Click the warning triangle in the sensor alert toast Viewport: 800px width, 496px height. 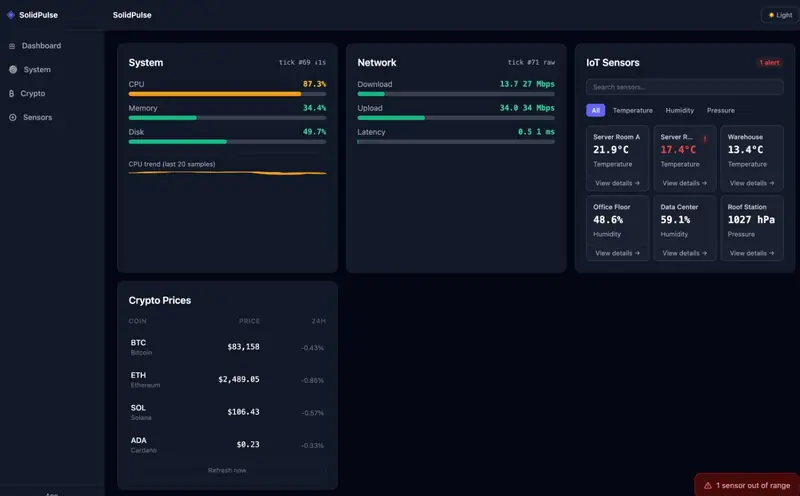tap(708, 486)
